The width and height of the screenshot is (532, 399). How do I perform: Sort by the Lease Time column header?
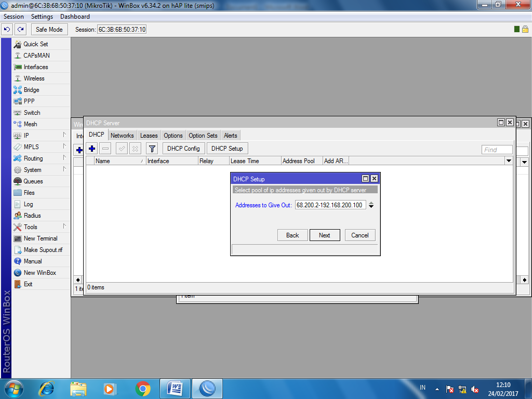(x=255, y=161)
